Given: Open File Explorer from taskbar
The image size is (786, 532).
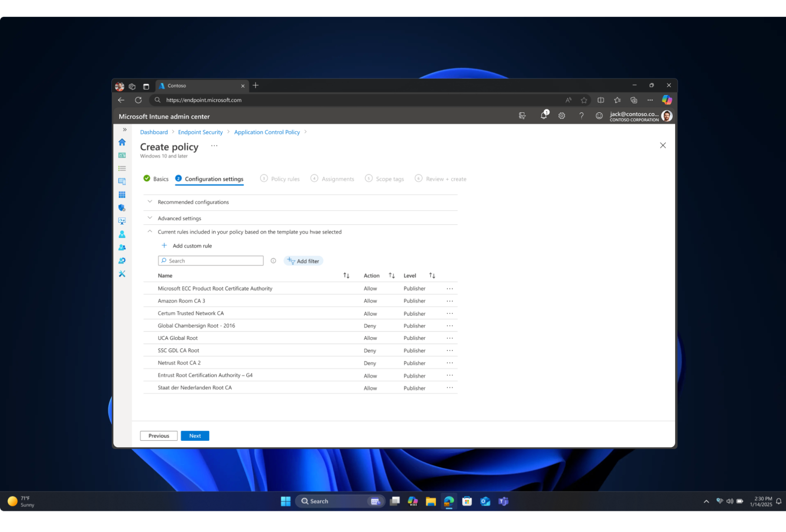Looking at the screenshot, I should coord(431,501).
